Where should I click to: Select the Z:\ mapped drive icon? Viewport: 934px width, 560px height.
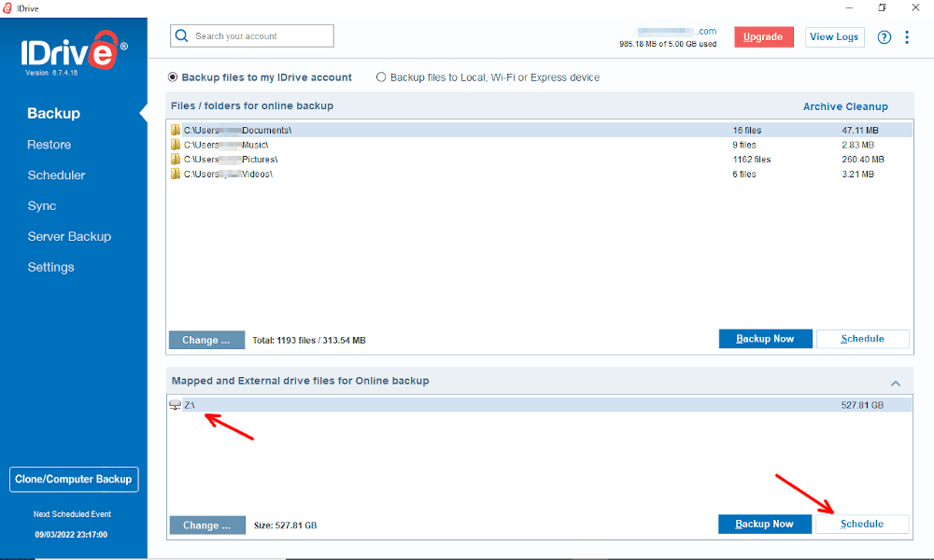click(x=176, y=405)
